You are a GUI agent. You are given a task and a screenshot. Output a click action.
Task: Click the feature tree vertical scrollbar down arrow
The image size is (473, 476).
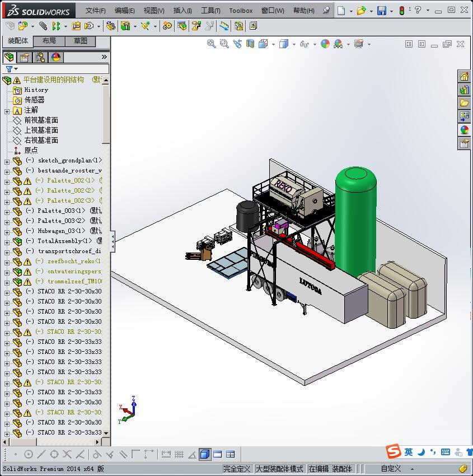click(106, 433)
